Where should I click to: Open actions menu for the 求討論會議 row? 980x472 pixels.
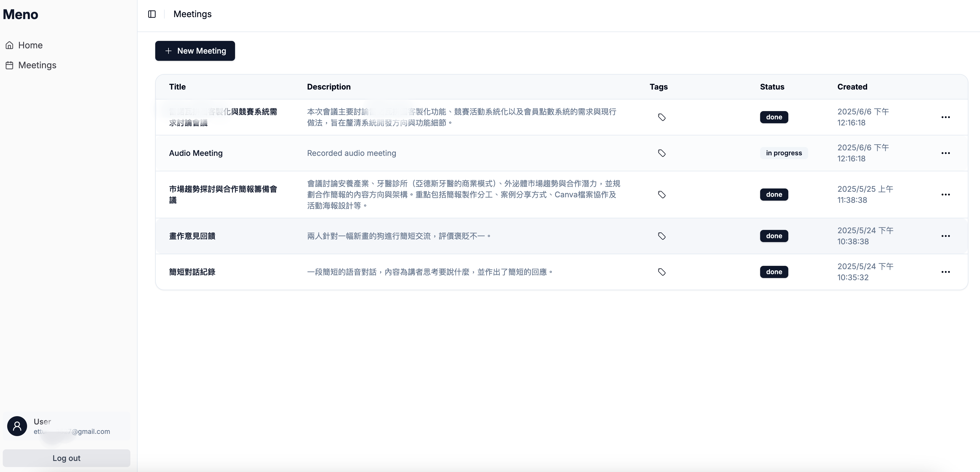click(x=945, y=117)
